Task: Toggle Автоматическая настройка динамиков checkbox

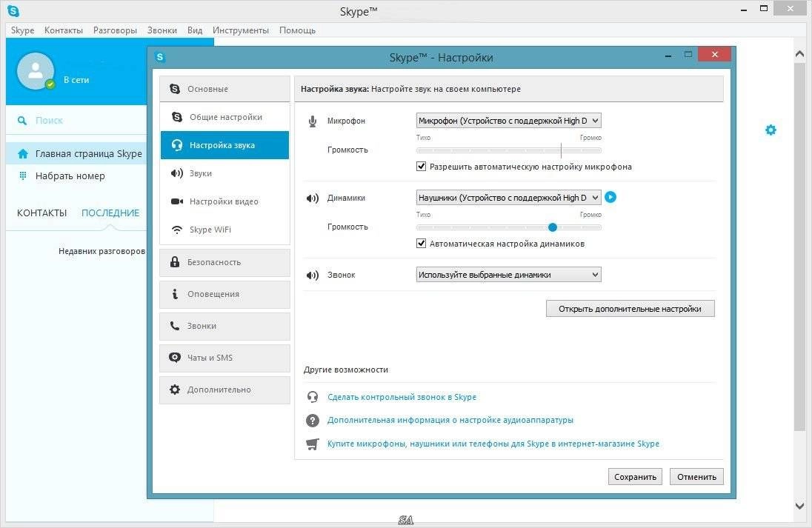Action: [x=421, y=244]
